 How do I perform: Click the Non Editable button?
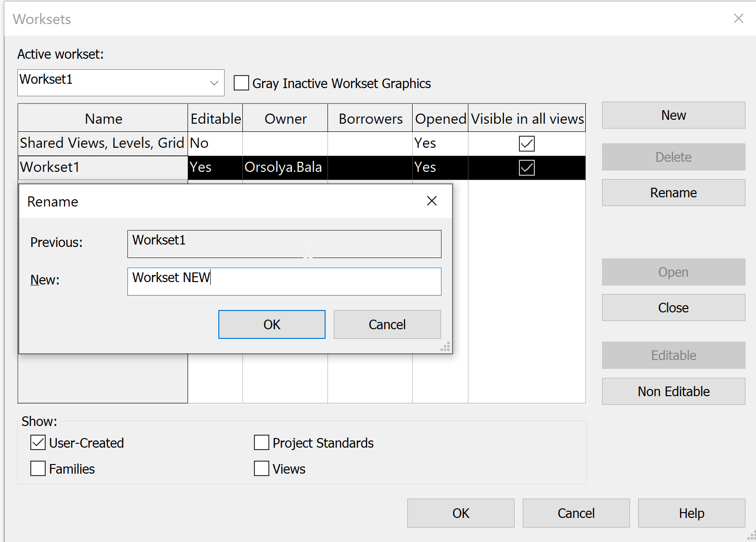(x=673, y=391)
